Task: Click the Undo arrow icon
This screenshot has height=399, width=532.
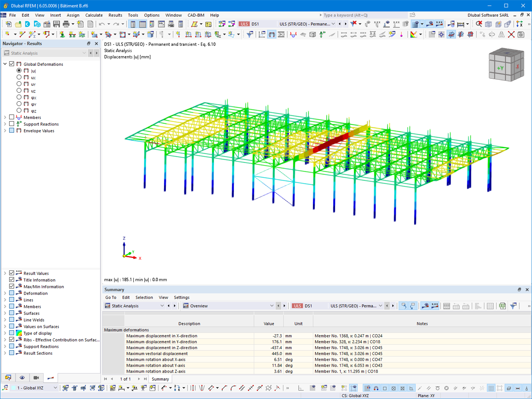Action: coord(102,24)
